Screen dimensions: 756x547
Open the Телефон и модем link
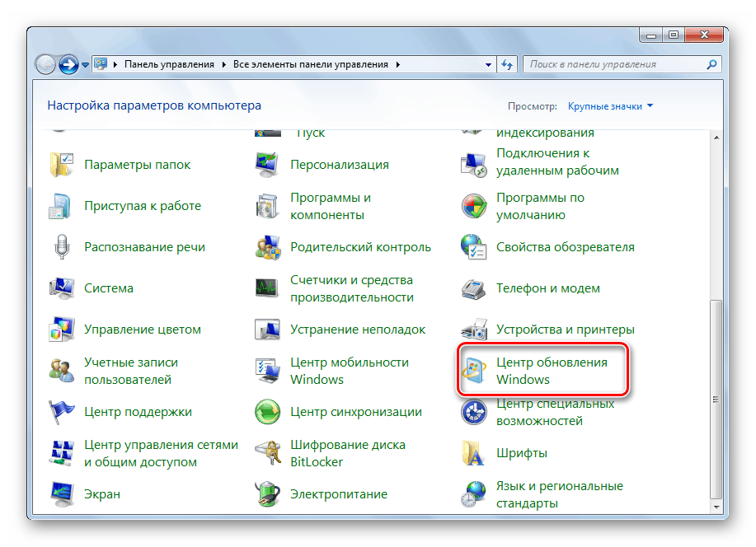[548, 288]
